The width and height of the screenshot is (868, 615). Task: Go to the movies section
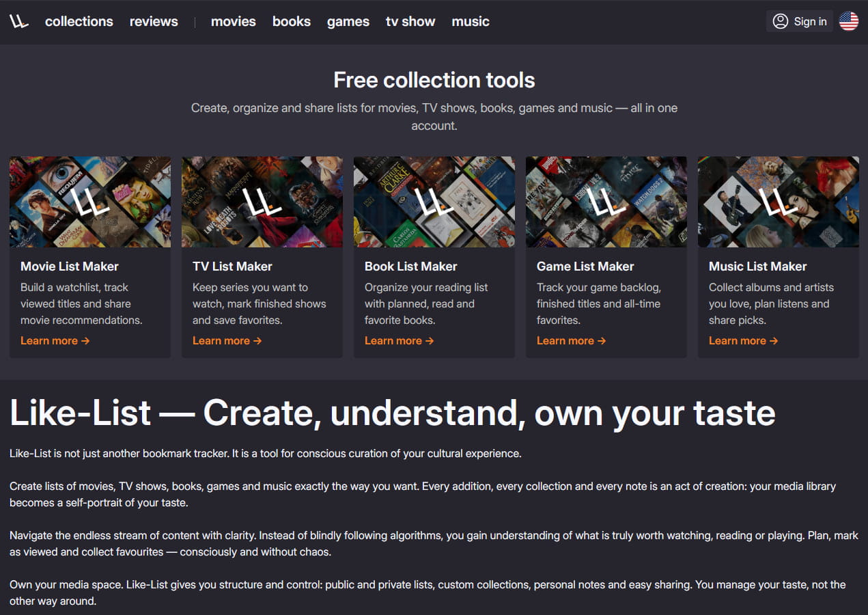[234, 21]
